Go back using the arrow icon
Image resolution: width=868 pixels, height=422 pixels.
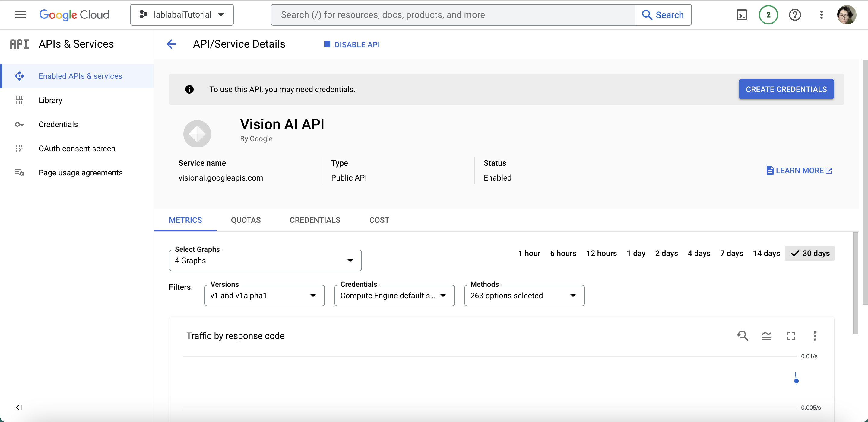tap(172, 44)
